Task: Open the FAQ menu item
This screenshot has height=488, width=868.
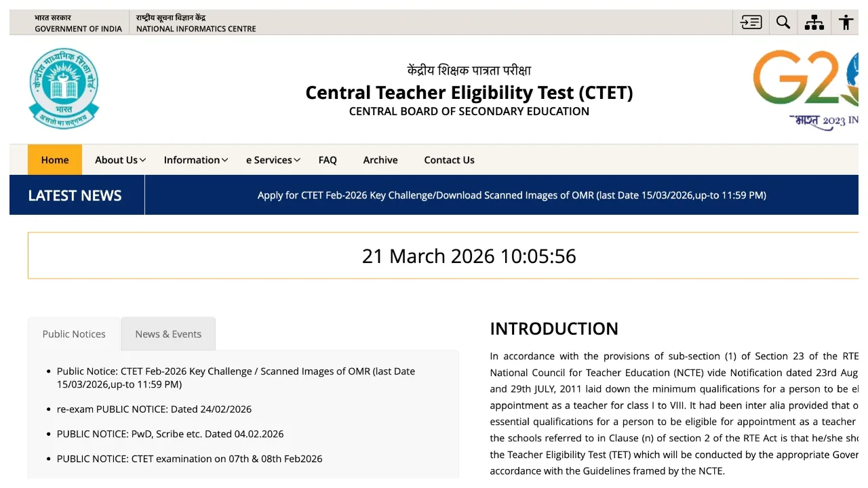Action: (x=328, y=160)
